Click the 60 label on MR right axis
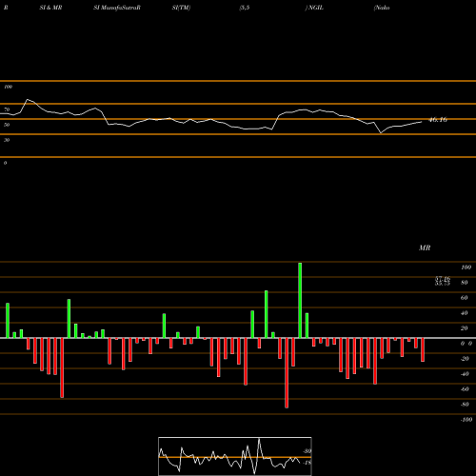Screen dimensions: 476x476 (x=465, y=298)
